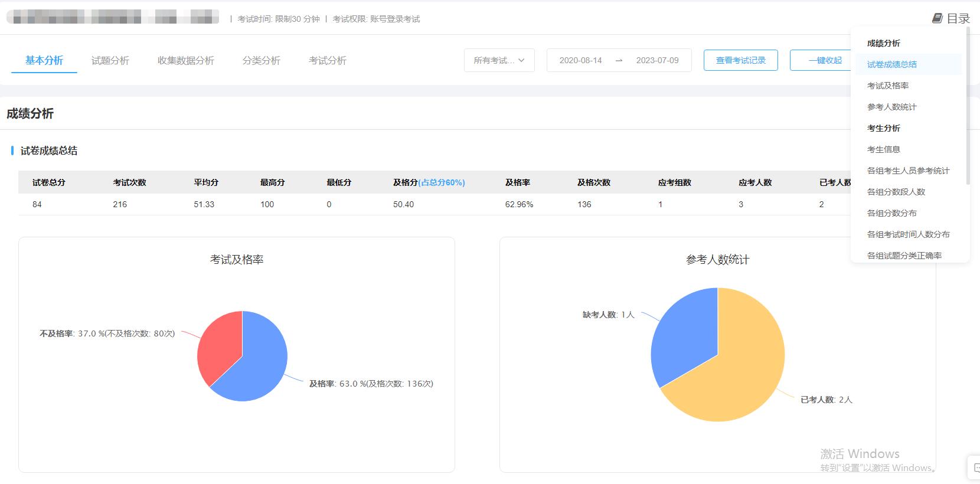The height and width of the screenshot is (484, 980).
Task: Click the 及格率 63.0% chart label
Action: pyautogui.click(x=371, y=384)
